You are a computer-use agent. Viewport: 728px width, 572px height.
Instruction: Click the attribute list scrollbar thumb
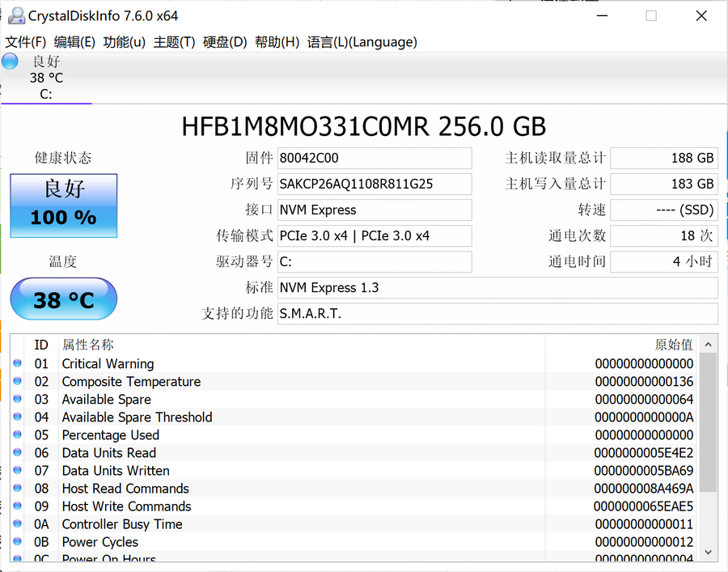point(708,422)
